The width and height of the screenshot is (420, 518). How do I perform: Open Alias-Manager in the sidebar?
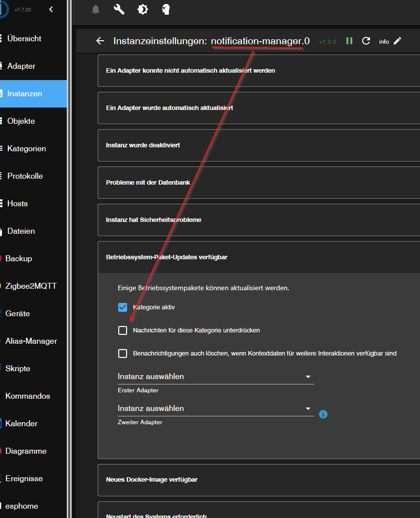33,341
